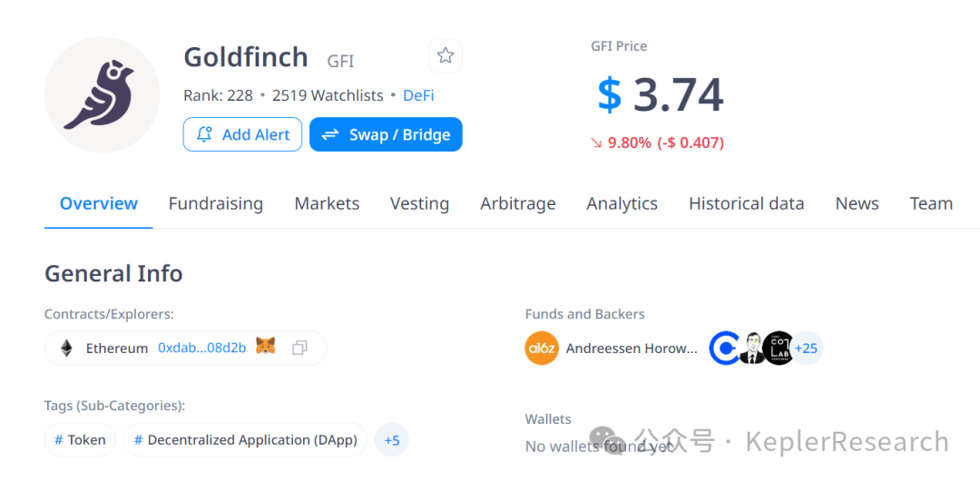This screenshot has width=980, height=481.
Task: Click the Ethereum diamond icon
Action: [x=66, y=348]
